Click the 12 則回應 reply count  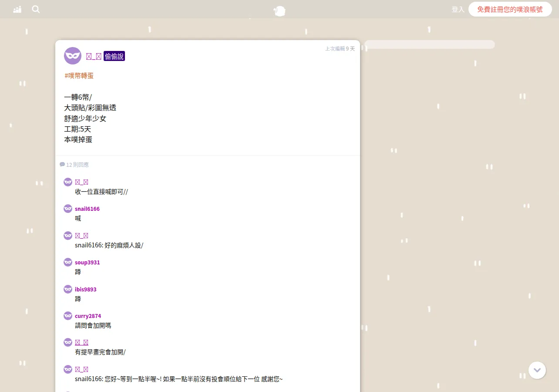(x=77, y=165)
